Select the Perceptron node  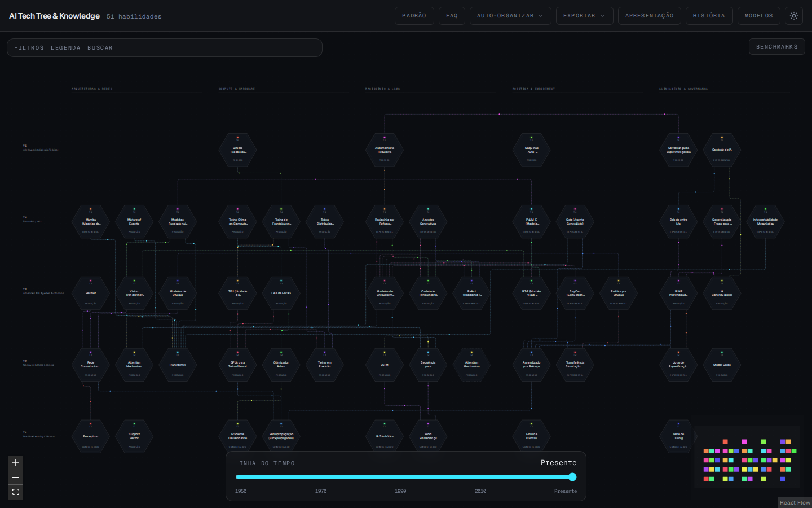[x=91, y=437]
